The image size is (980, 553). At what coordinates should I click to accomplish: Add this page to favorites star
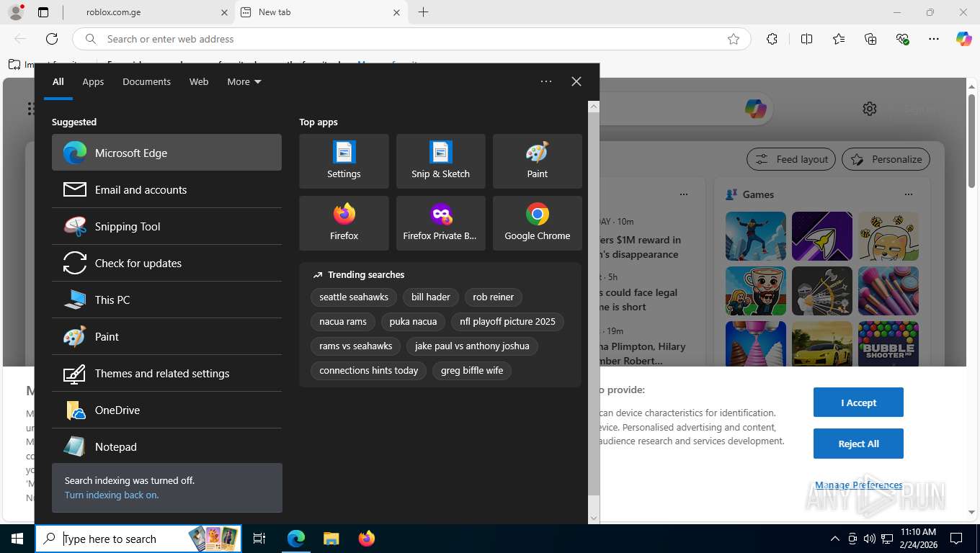734,39
